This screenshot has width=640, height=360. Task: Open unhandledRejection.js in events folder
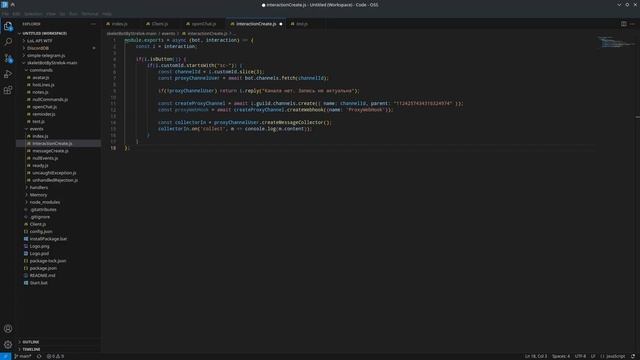55,180
